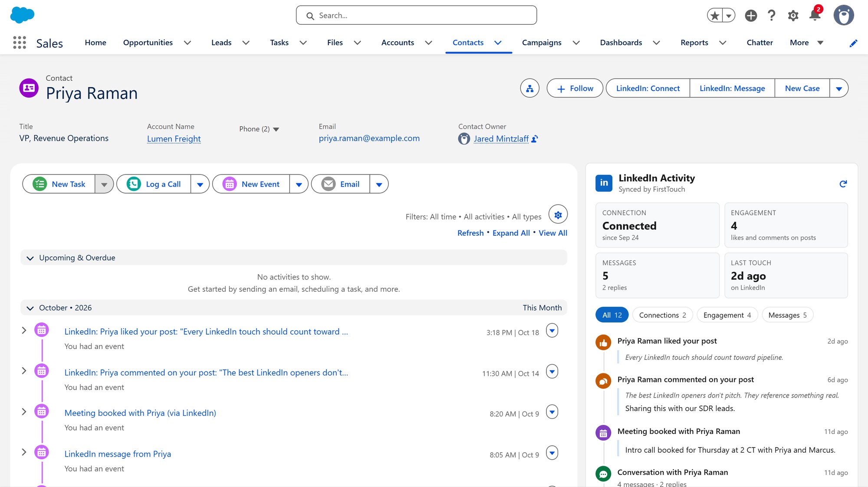The height and width of the screenshot is (487, 868).
Task: Open the Contacts tab dropdown chevron
Action: click(498, 43)
